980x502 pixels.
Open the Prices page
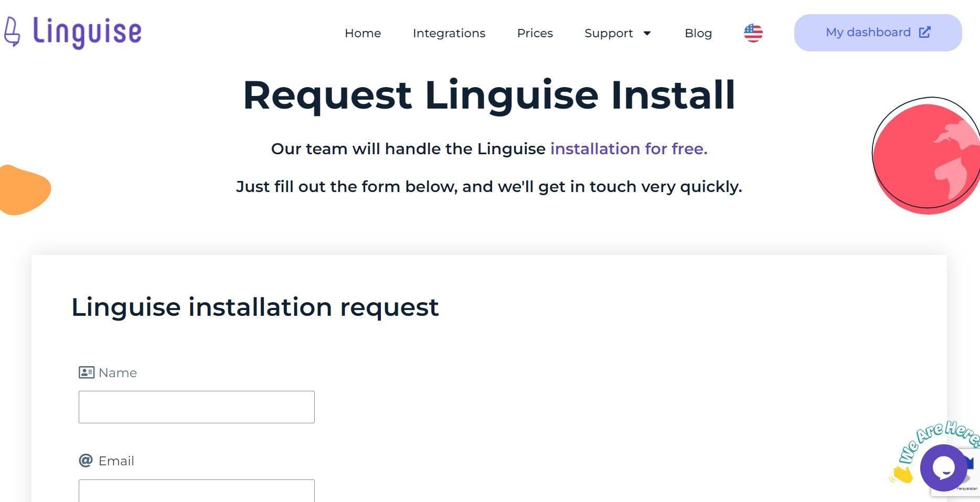535,33
